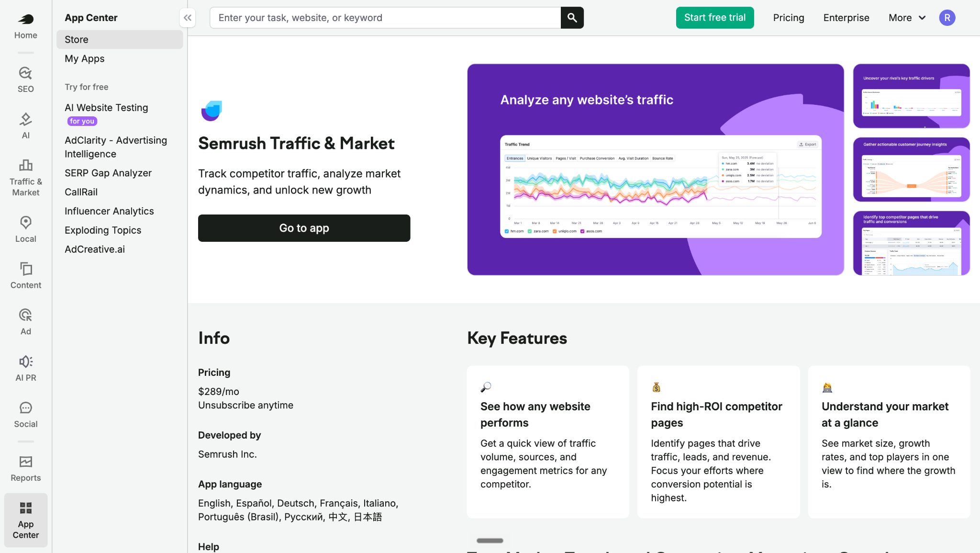The width and height of the screenshot is (980, 553).
Task: Click the 'Try for free' heading
Action: tap(87, 87)
